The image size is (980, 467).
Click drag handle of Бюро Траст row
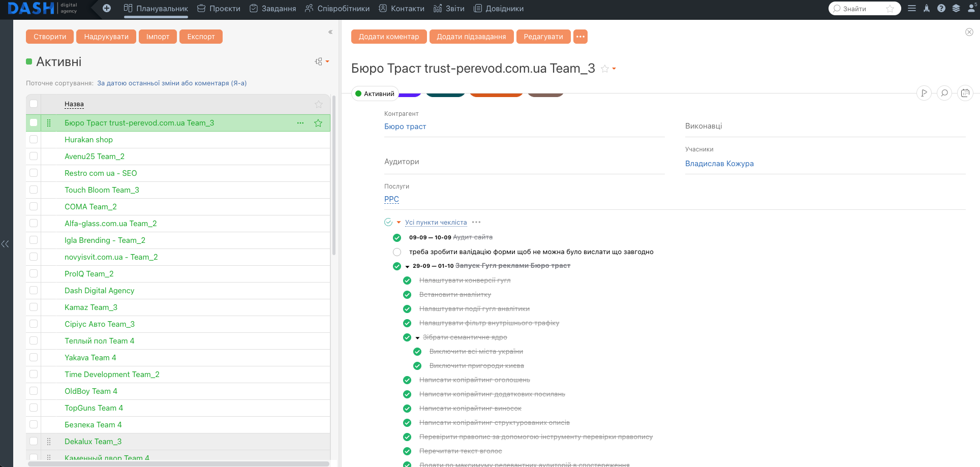point(49,123)
